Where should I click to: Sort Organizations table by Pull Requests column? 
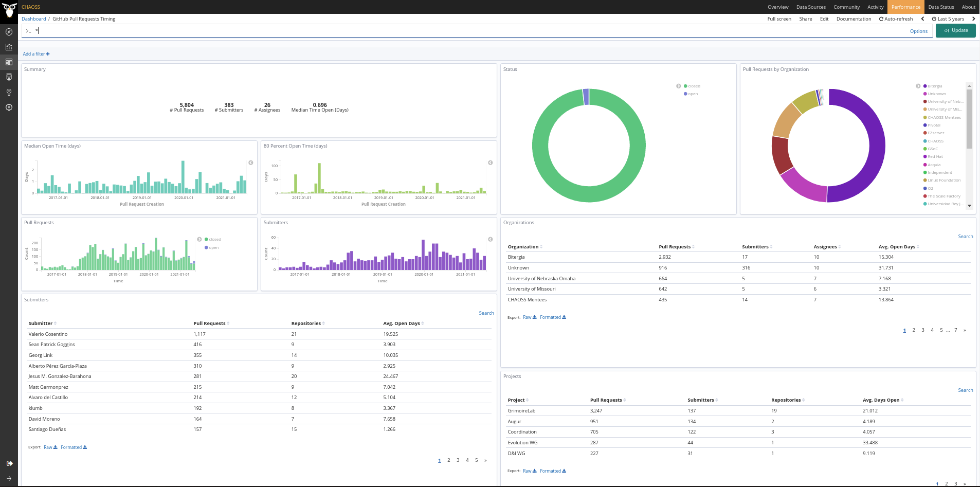pyautogui.click(x=676, y=247)
